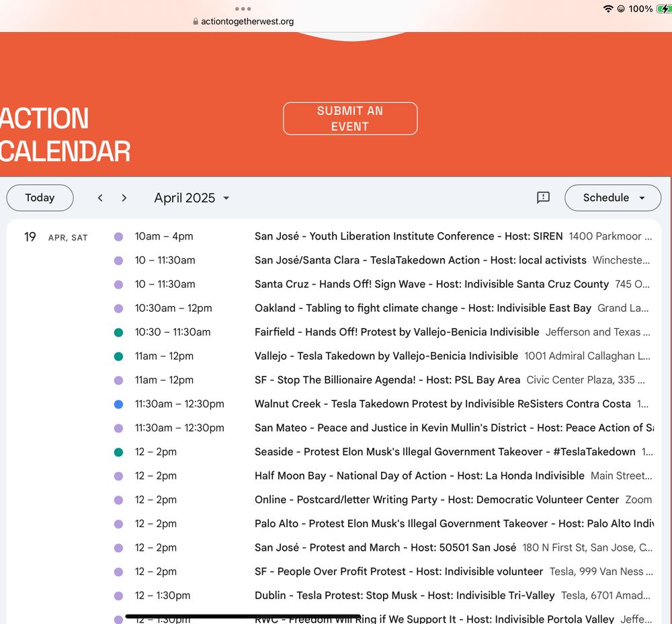Go to the previous period using the left chevron
This screenshot has height=624, width=672.
(x=100, y=198)
